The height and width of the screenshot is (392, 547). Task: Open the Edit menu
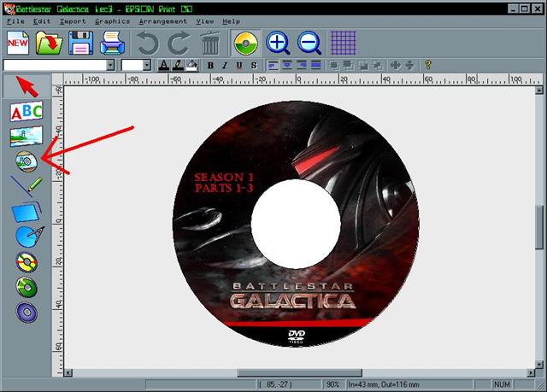pos(42,21)
